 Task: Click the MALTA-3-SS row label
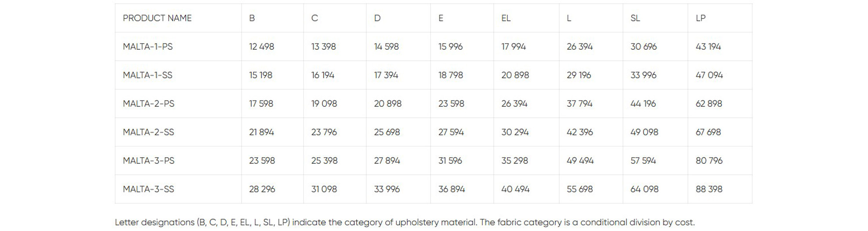148,189
